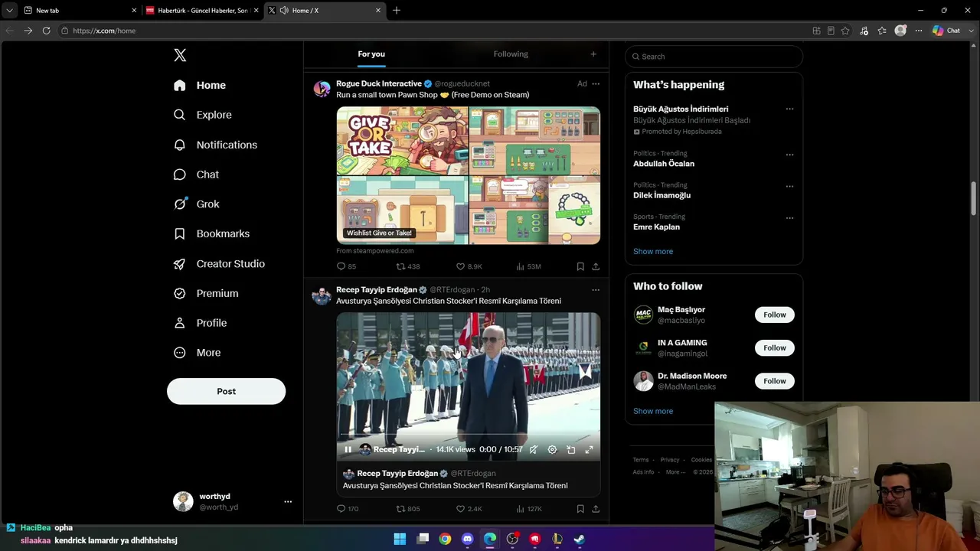
Task: Open options for the Rogue Duck ad post
Action: click(x=596, y=83)
